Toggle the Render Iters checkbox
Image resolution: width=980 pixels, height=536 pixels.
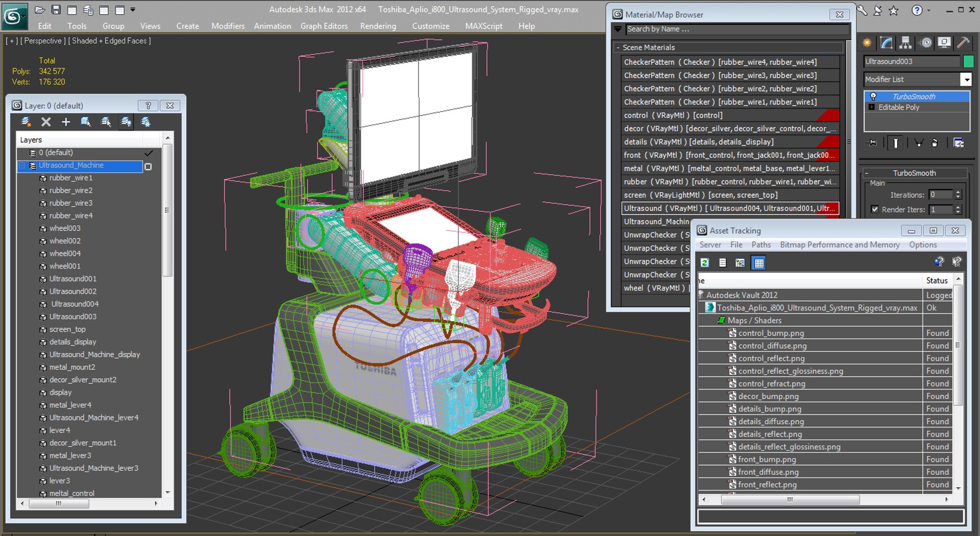tap(875, 209)
